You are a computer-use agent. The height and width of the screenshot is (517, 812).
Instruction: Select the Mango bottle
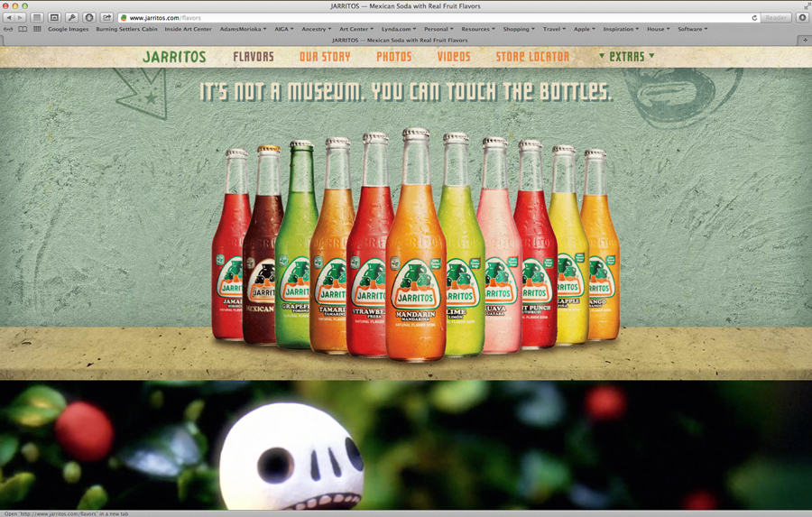point(601,244)
